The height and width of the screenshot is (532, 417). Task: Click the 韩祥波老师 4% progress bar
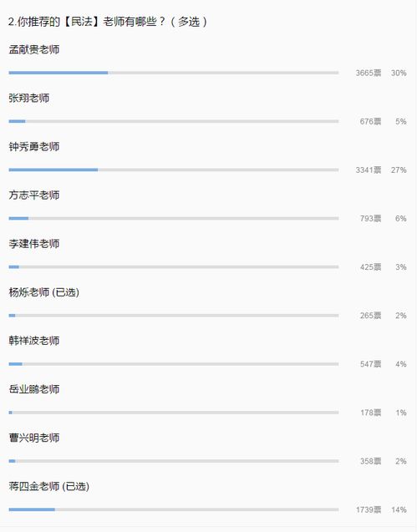tap(174, 364)
